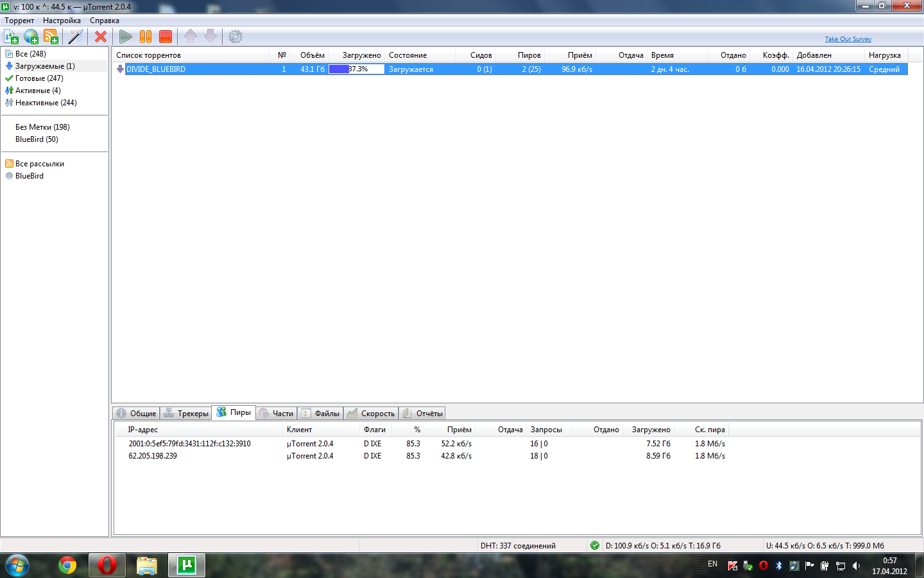Sort peers by IP-адрес column header

(198, 430)
